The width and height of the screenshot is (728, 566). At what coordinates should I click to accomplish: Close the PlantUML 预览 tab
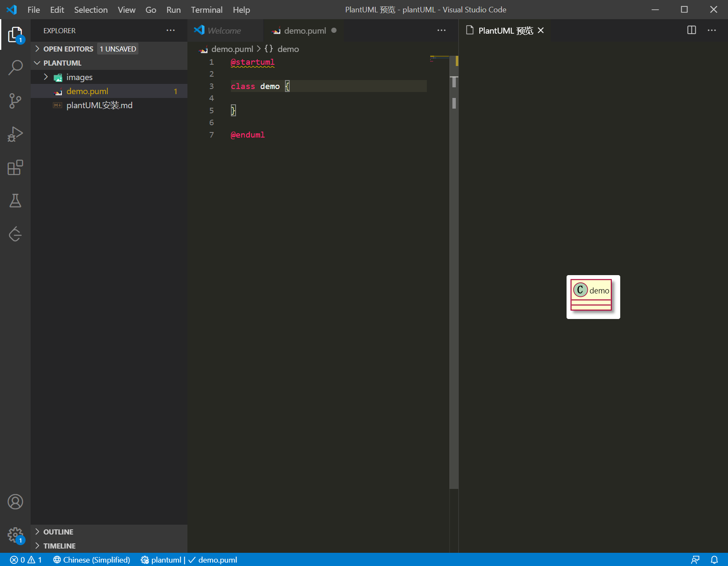coord(541,30)
